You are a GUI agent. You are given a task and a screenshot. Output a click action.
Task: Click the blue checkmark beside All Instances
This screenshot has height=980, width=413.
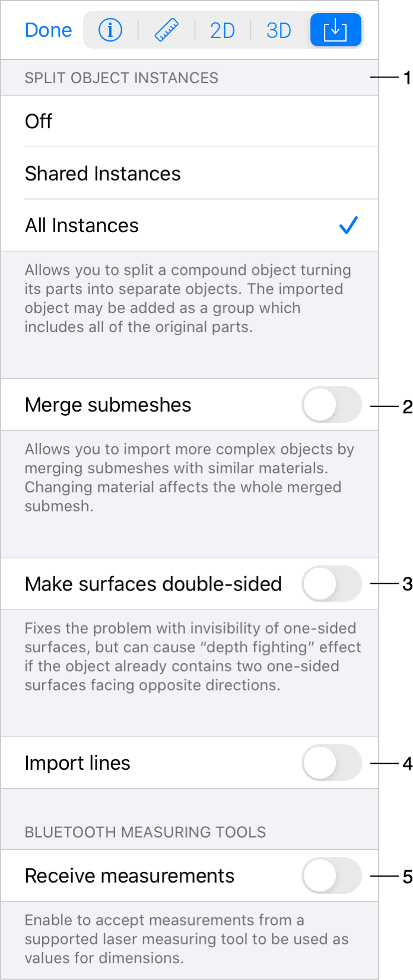348,226
